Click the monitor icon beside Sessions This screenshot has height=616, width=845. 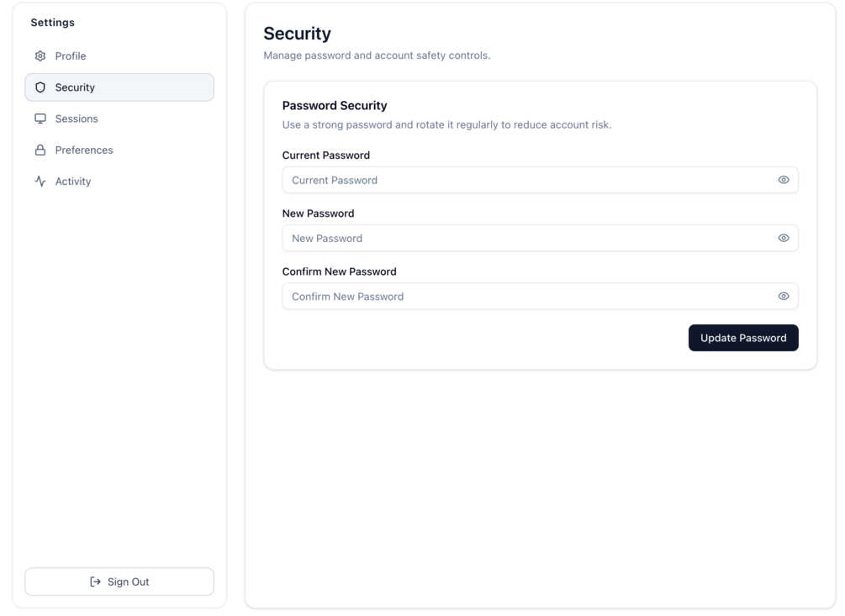coord(40,118)
